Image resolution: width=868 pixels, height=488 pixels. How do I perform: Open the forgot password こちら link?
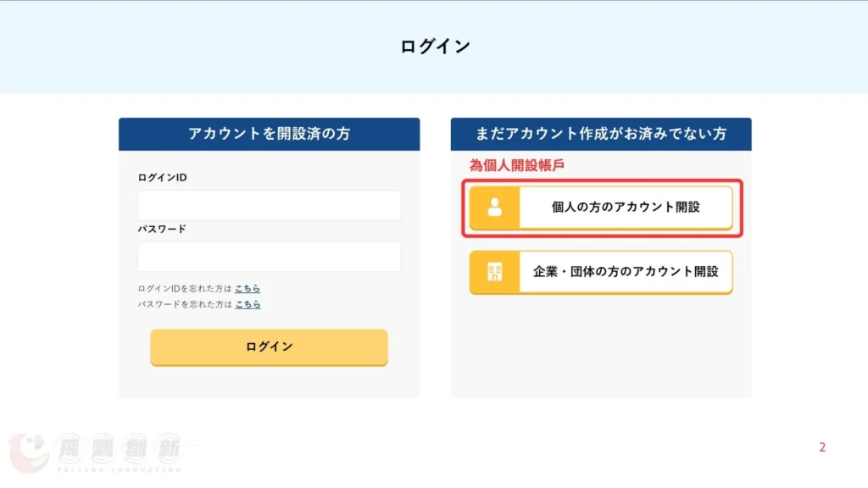pyautogui.click(x=248, y=304)
